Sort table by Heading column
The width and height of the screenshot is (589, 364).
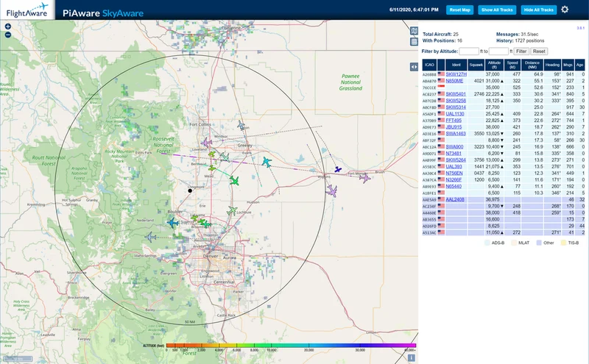tap(552, 65)
